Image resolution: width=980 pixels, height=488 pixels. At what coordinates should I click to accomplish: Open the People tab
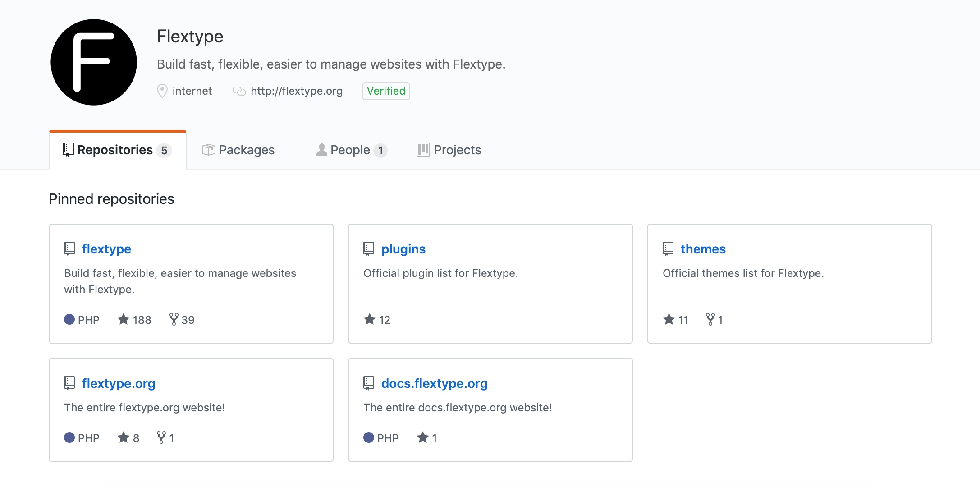[352, 150]
